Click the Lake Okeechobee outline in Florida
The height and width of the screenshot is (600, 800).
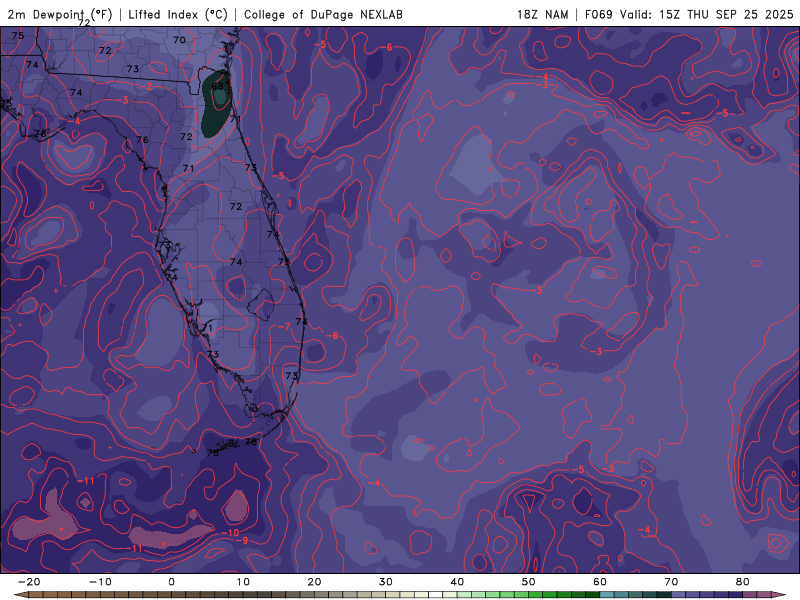261,305
